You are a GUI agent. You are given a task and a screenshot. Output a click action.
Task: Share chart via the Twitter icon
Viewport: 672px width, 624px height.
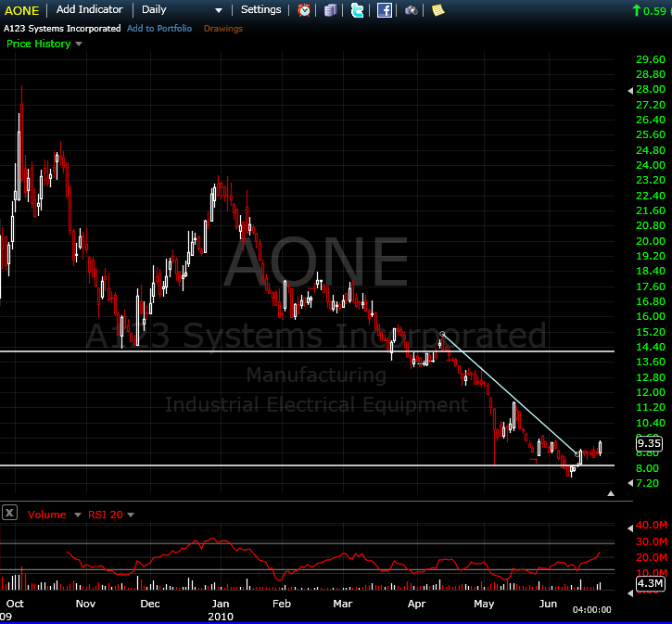click(357, 10)
